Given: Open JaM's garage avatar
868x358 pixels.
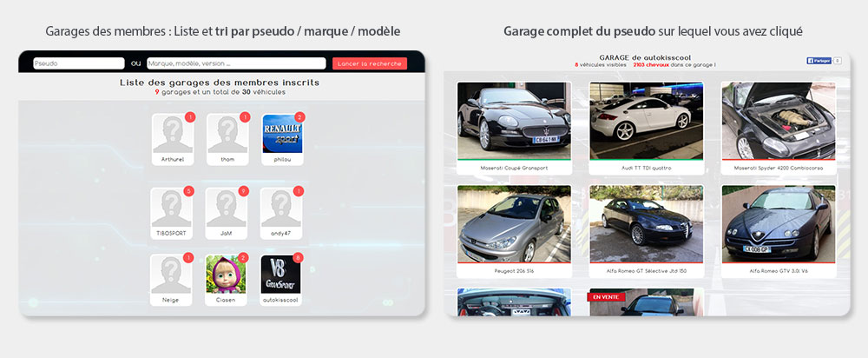Looking at the screenshot, I should (x=226, y=208).
